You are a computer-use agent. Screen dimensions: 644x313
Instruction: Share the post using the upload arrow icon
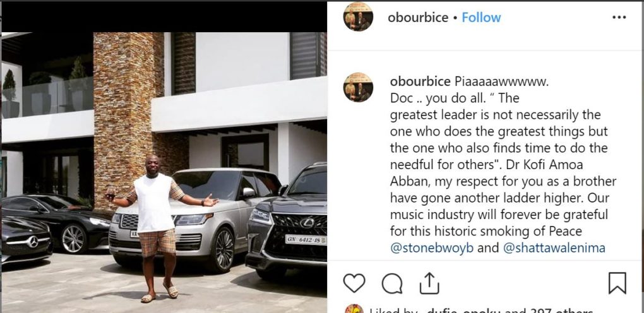pos(429,283)
